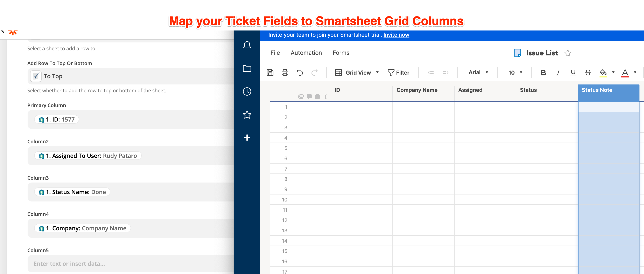Viewport: 644px width, 274px height.
Task: Select the '1. ID: 1577' pill
Action: click(x=56, y=119)
